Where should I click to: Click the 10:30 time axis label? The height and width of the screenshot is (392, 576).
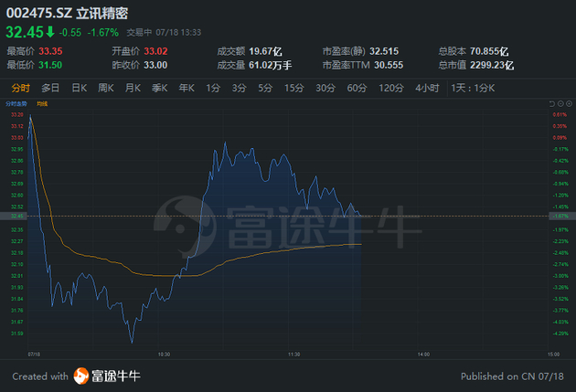[164, 355]
